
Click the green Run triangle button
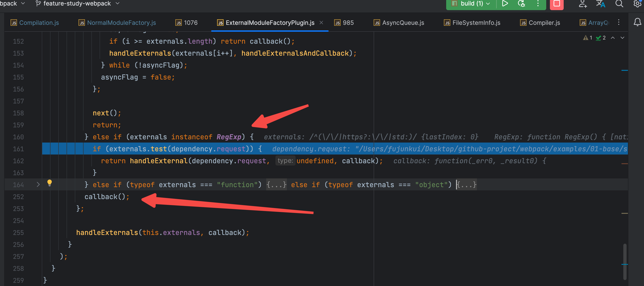[505, 3]
